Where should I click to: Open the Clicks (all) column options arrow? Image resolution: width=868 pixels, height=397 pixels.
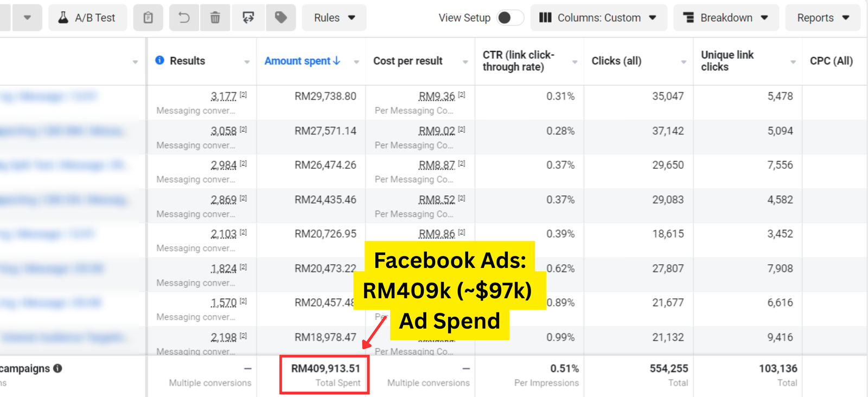tap(684, 62)
